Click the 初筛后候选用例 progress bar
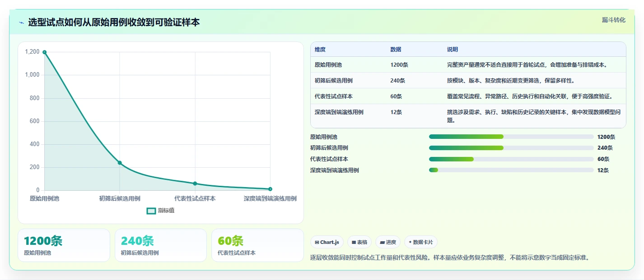644x280 pixels. click(511, 148)
